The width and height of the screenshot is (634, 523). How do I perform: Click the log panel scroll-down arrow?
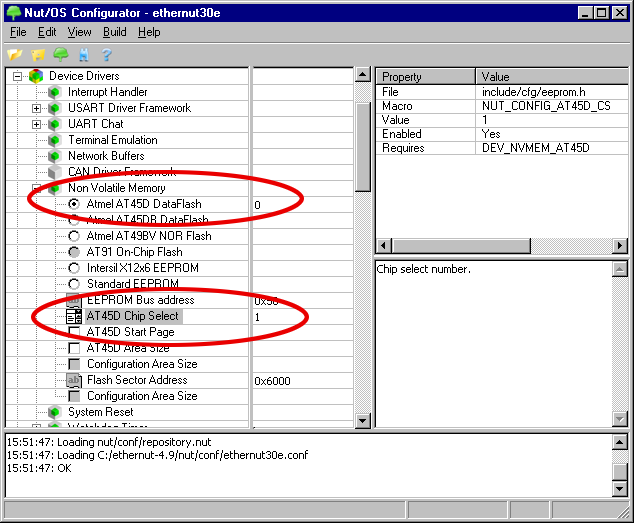point(619,489)
